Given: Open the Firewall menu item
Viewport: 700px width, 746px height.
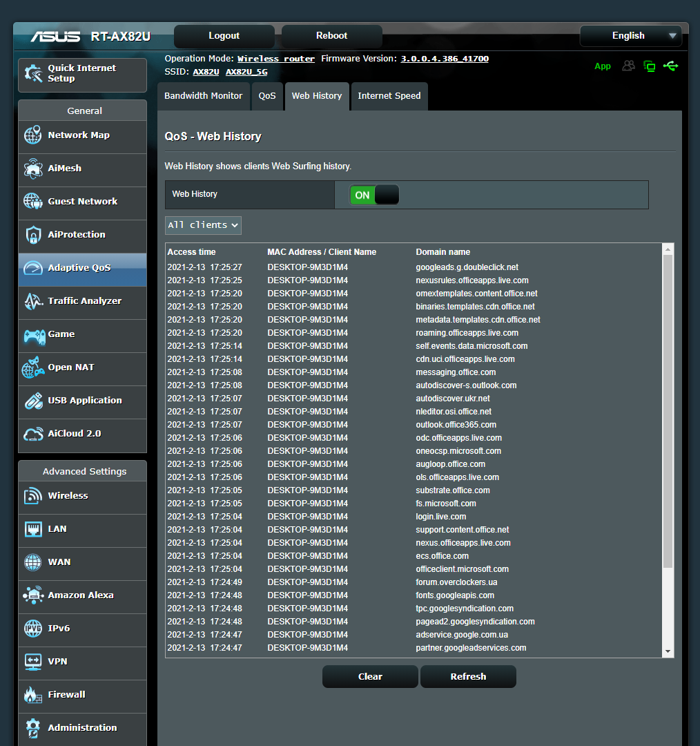Looking at the screenshot, I should coord(82,695).
